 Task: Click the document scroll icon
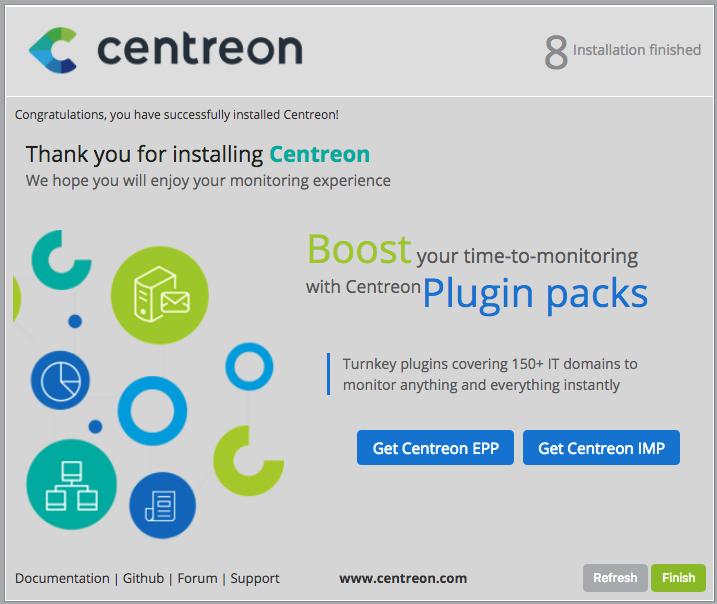162,505
